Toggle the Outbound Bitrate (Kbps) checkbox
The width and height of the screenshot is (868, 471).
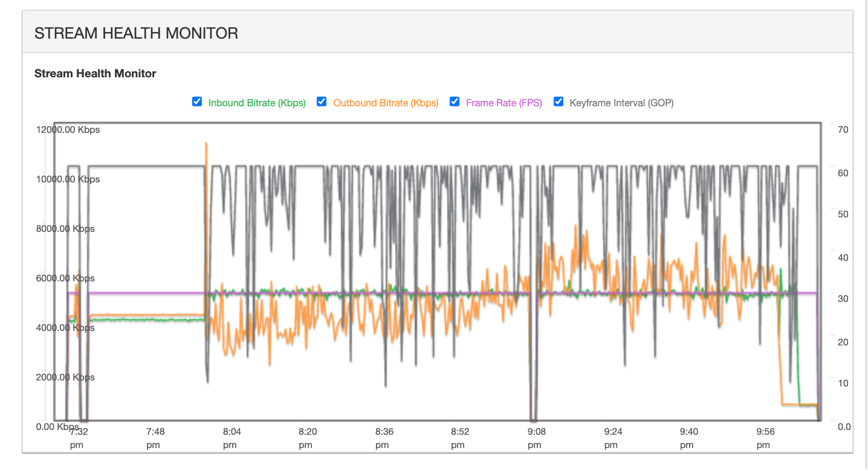(322, 101)
